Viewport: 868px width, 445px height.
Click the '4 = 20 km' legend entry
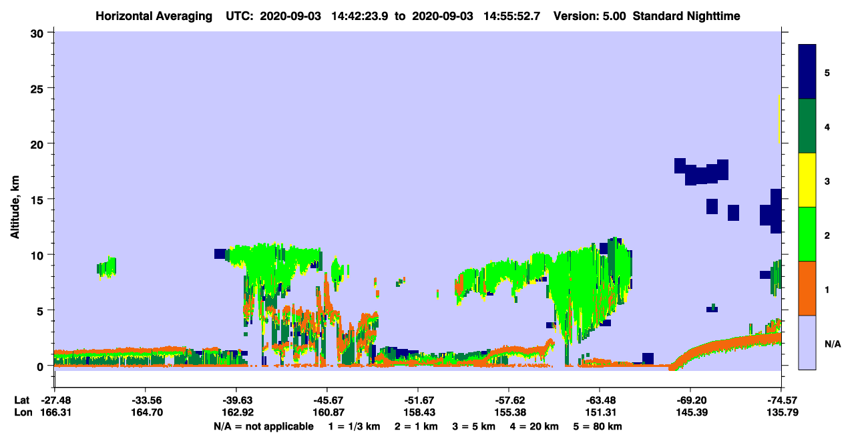[x=533, y=426]
